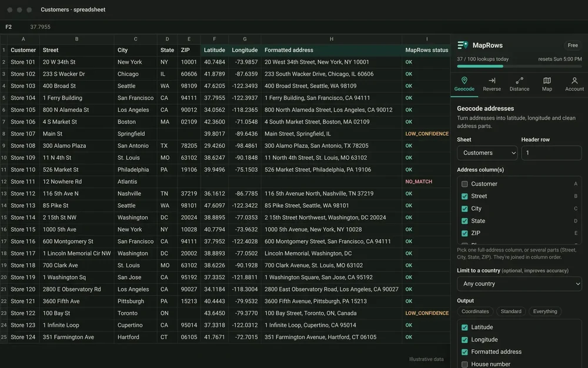
Task: Select the ZIP cell 95192
Action: 189,277
